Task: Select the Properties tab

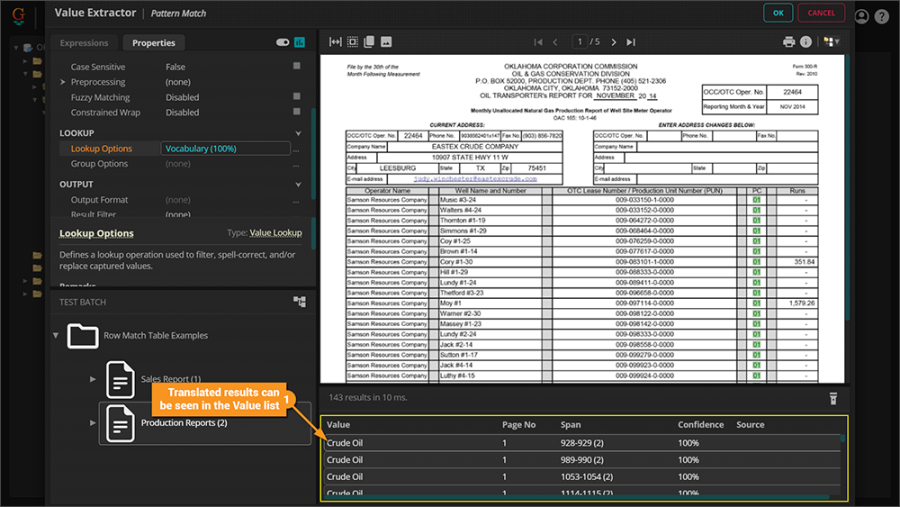Action: click(x=153, y=43)
